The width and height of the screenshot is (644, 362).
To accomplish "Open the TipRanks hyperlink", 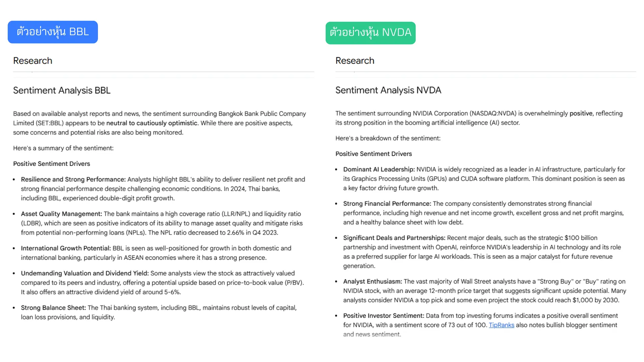I will [x=501, y=325].
